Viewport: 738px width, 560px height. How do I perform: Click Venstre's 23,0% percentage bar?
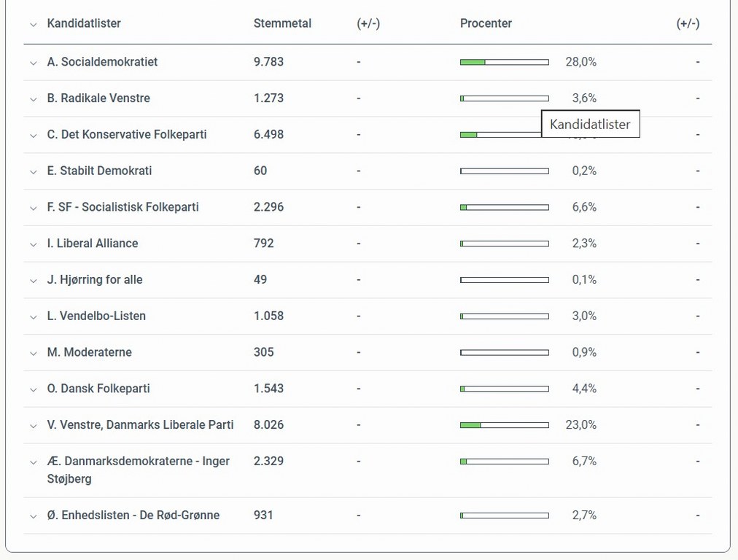click(504, 425)
